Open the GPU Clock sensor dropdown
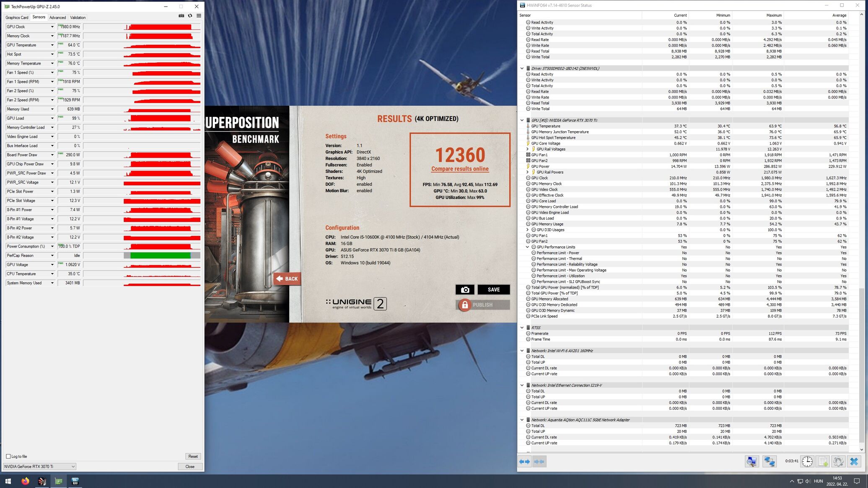This screenshot has width=868, height=488. click(x=52, y=27)
